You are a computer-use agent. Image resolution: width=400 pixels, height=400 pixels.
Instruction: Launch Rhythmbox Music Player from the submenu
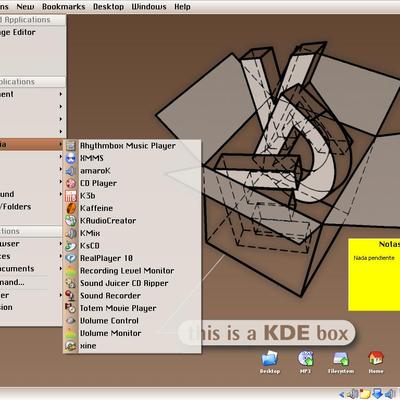click(132, 146)
